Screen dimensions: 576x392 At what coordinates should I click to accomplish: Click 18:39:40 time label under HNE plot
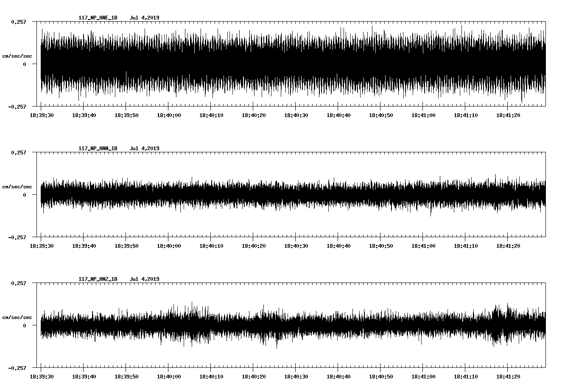84,115
